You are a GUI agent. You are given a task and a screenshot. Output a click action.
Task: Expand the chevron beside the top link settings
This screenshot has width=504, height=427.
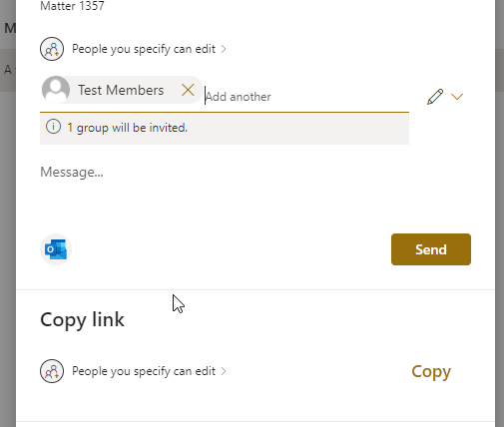pyautogui.click(x=224, y=49)
